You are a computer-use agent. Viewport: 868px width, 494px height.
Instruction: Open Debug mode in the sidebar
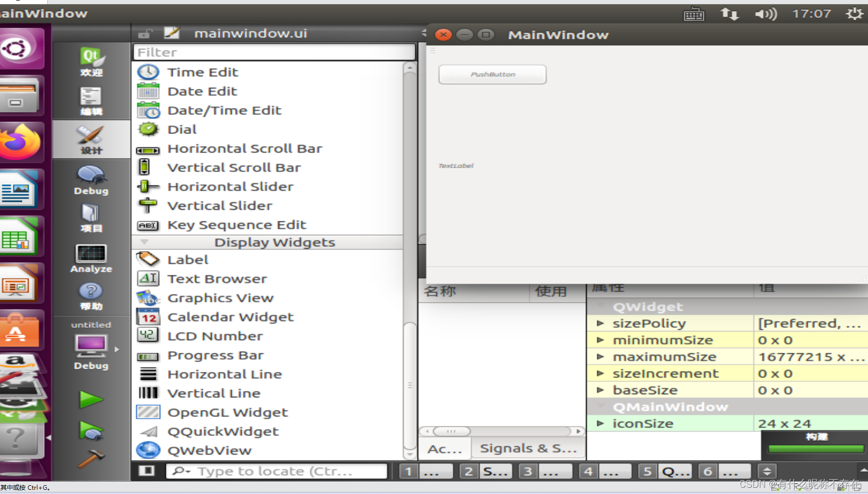[x=91, y=178]
